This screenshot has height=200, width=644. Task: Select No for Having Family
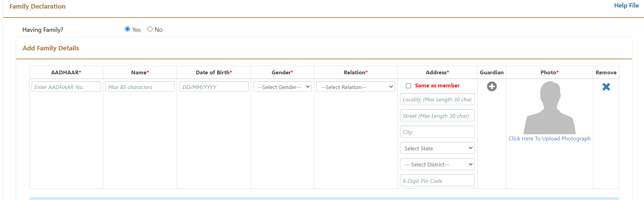[150, 29]
